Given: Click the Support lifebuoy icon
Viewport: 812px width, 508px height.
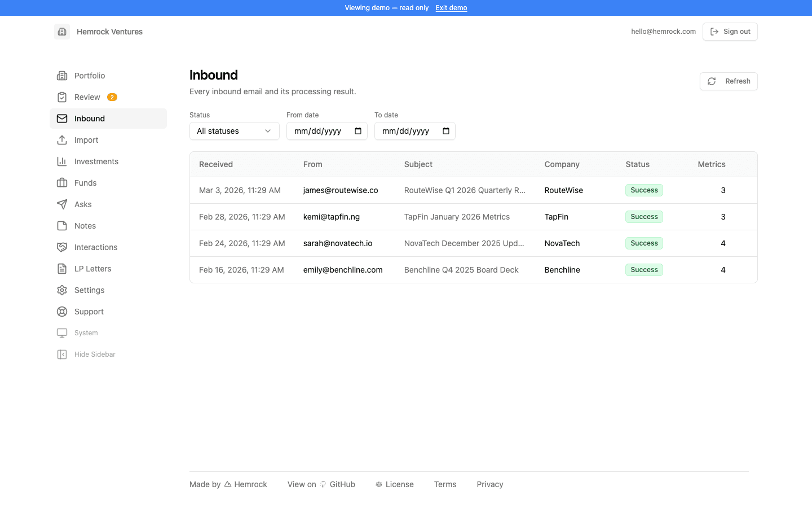Looking at the screenshot, I should [62, 312].
